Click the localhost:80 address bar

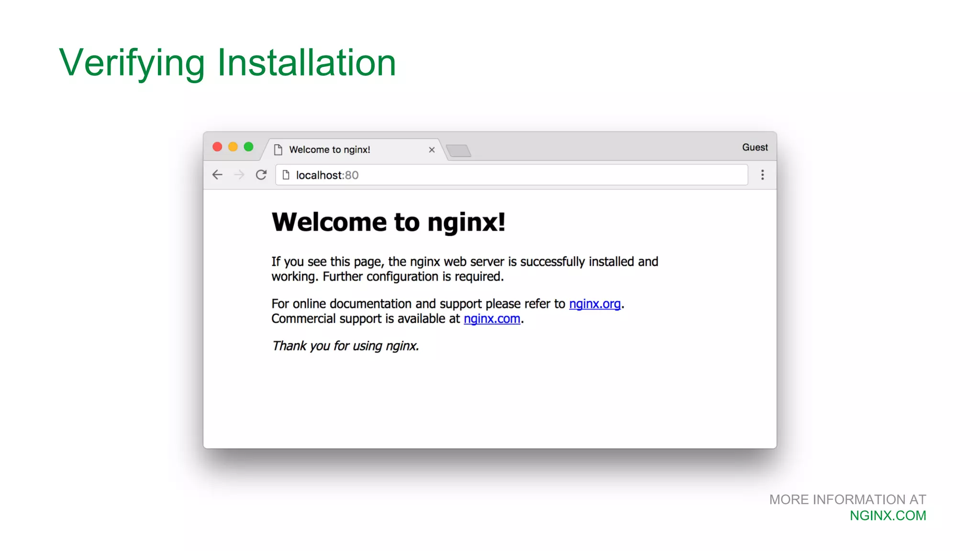click(x=512, y=175)
